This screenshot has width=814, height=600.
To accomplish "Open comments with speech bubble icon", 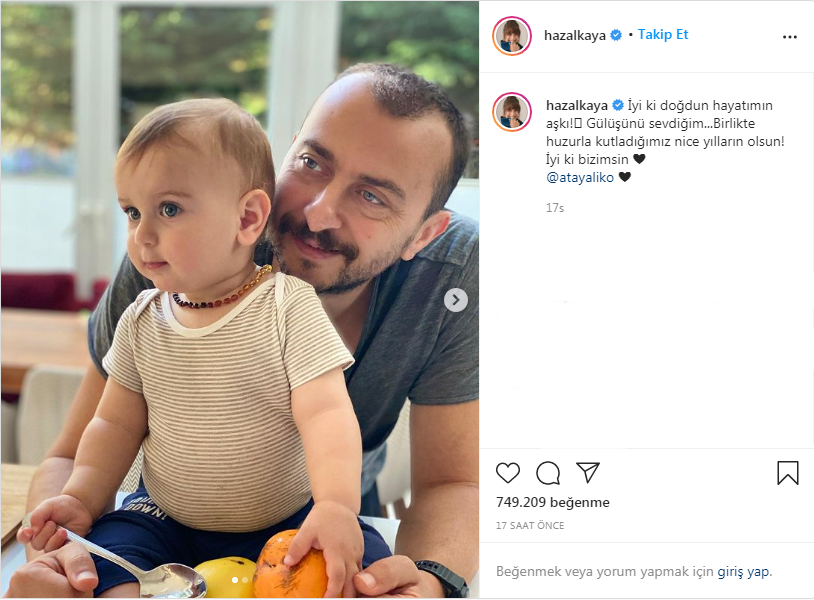I will tap(548, 473).
